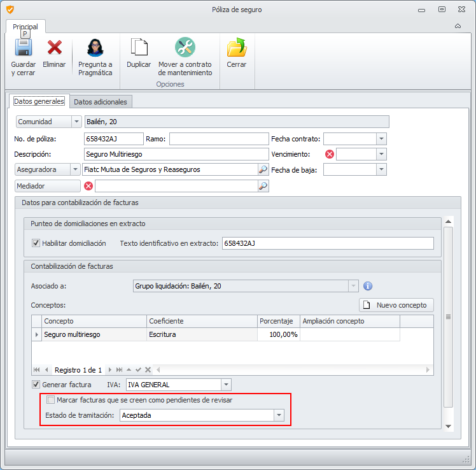Viewport: 476px width, 470px height.
Task: Toggle Habilitar domiciliación checkbox
Action: [36, 243]
